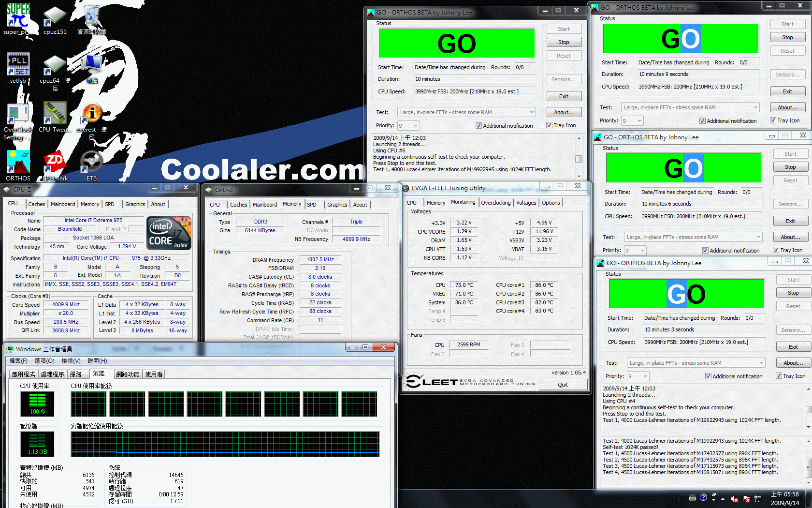Image resolution: width=812 pixels, height=508 pixels.
Task: Switch to SPD tab in CPU-Z Memory window
Action: [x=312, y=205]
